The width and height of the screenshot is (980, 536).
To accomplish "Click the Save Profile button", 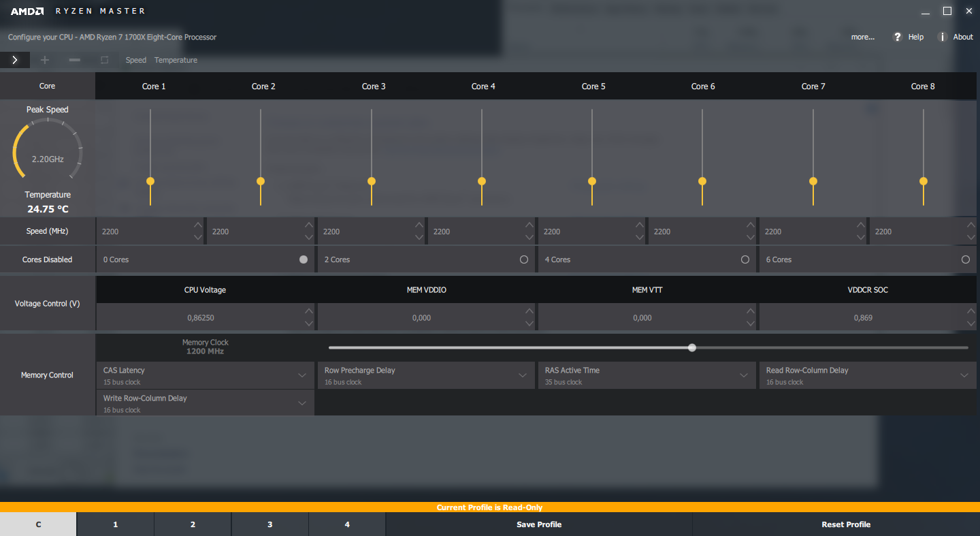I will coord(539,524).
